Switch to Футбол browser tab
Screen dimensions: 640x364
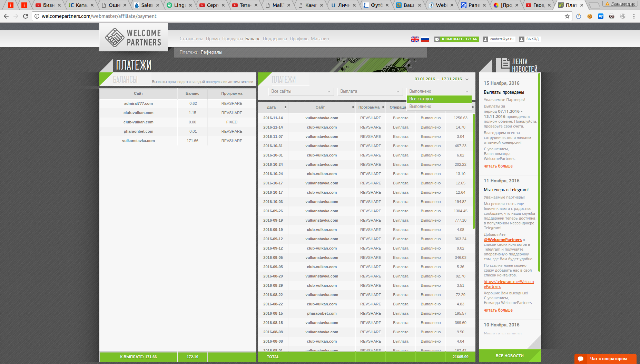tap(376, 5)
